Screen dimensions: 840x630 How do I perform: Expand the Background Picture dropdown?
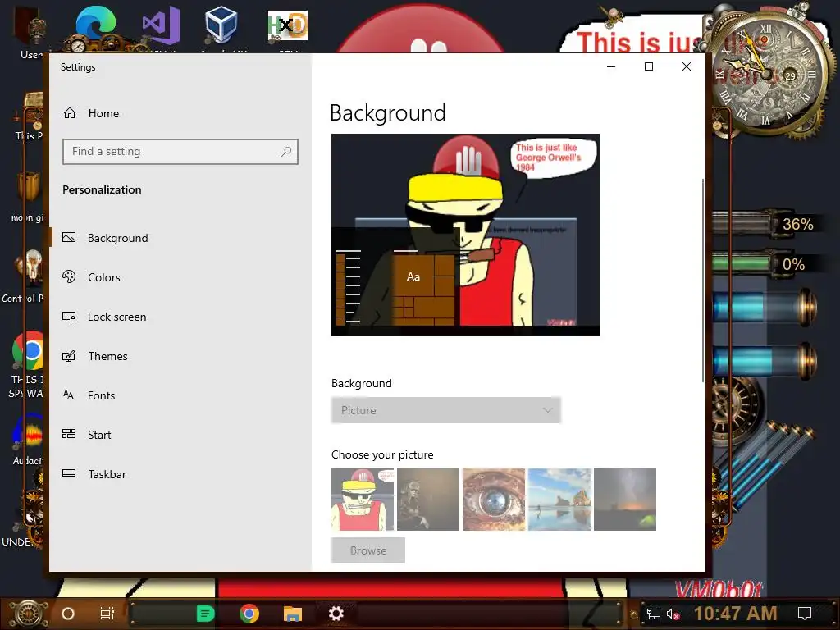(445, 410)
